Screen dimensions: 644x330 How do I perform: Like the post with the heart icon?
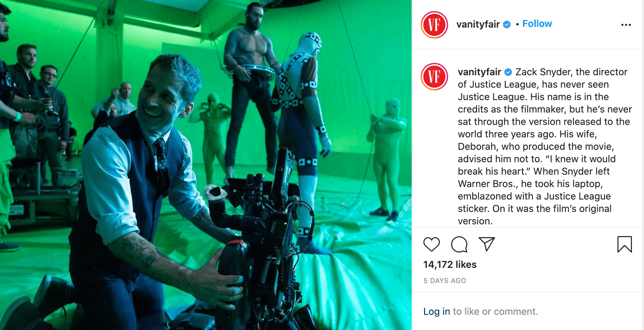(431, 244)
